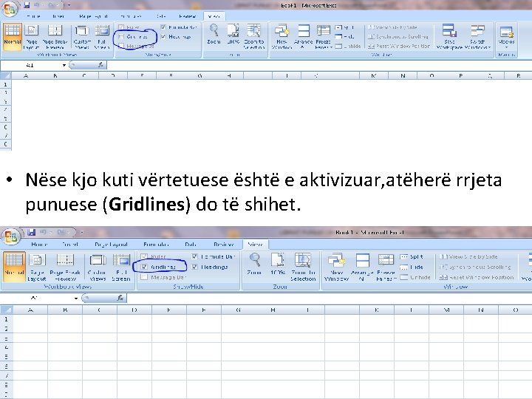Open the Name Box dropdown arrow in the top Excel window

click(64, 65)
